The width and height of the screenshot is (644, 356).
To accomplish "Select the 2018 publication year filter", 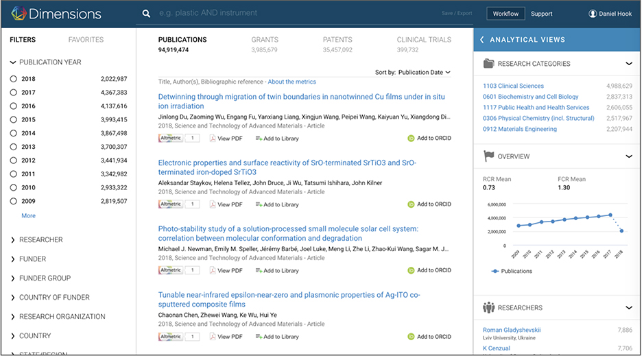I will tap(14, 80).
